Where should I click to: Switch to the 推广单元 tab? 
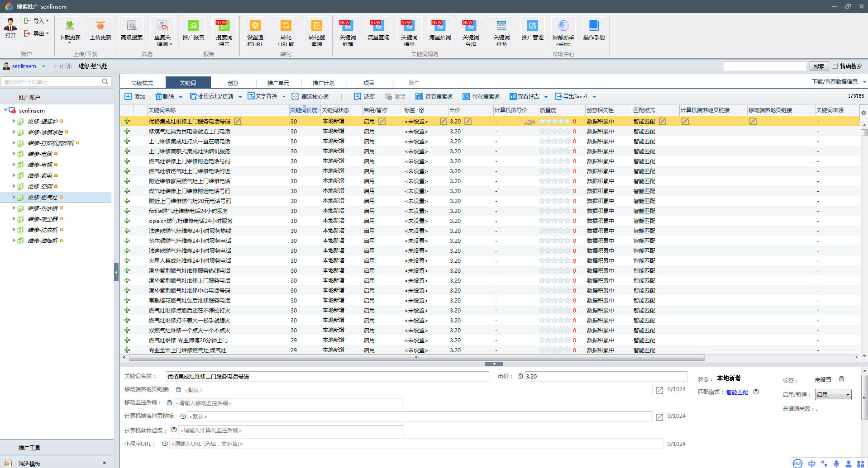pyautogui.click(x=278, y=83)
